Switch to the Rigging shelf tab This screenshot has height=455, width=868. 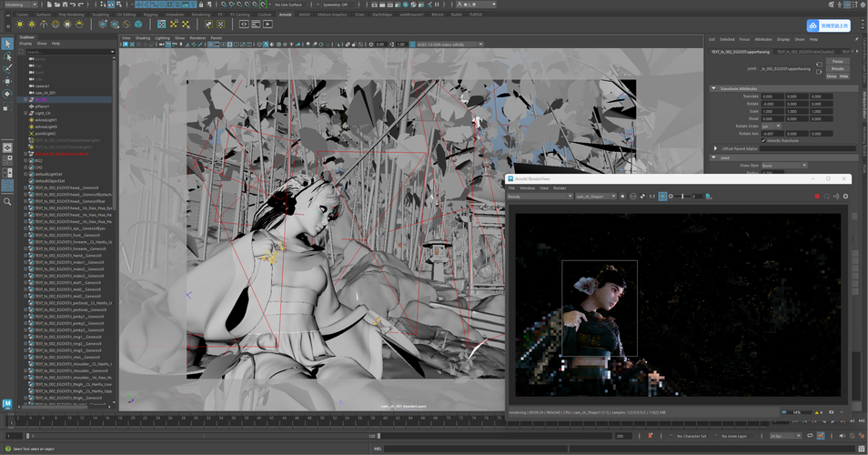(149, 15)
